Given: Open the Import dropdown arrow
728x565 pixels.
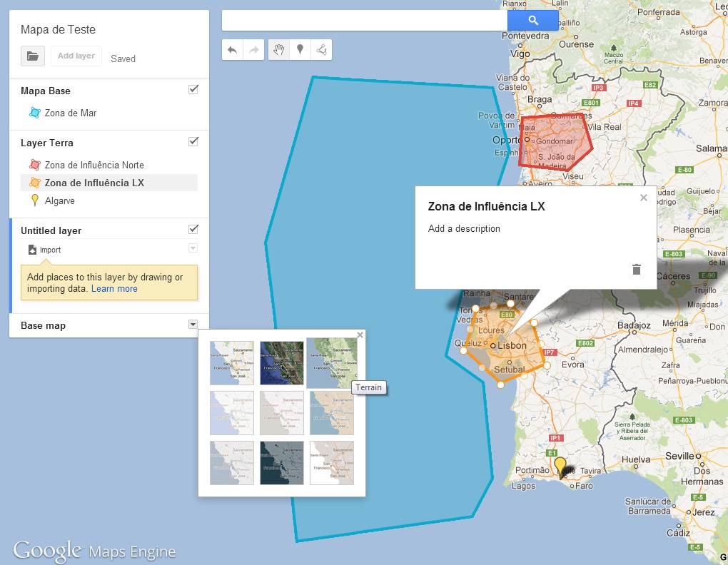Looking at the screenshot, I should [193, 248].
